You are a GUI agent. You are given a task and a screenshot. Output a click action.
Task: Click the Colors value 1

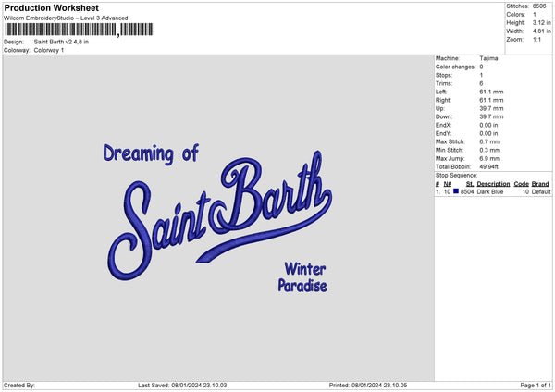tap(535, 15)
